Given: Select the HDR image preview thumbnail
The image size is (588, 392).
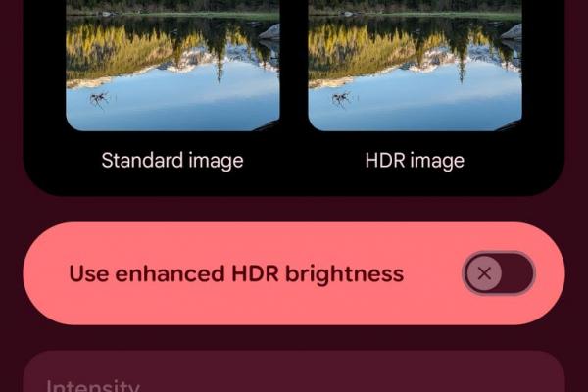Looking at the screenshot, I should (x=415, y=66).
